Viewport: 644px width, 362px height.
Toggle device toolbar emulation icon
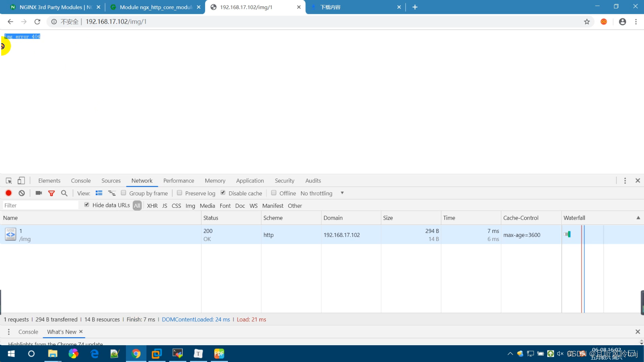[x=21, y=181]
